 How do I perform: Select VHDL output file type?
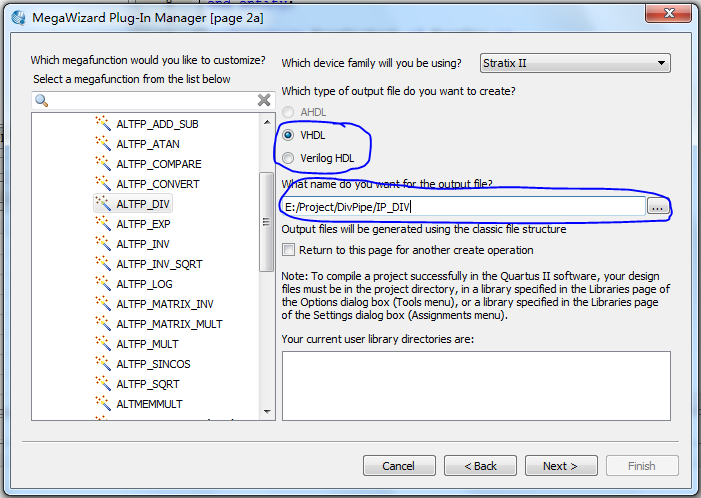tap(288, 135)
